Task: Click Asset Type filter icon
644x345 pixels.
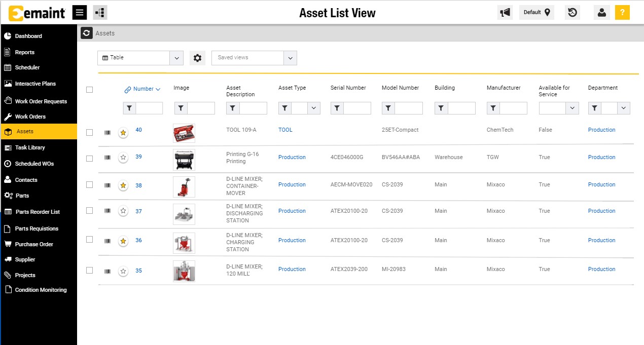Action: pos(285,108)
